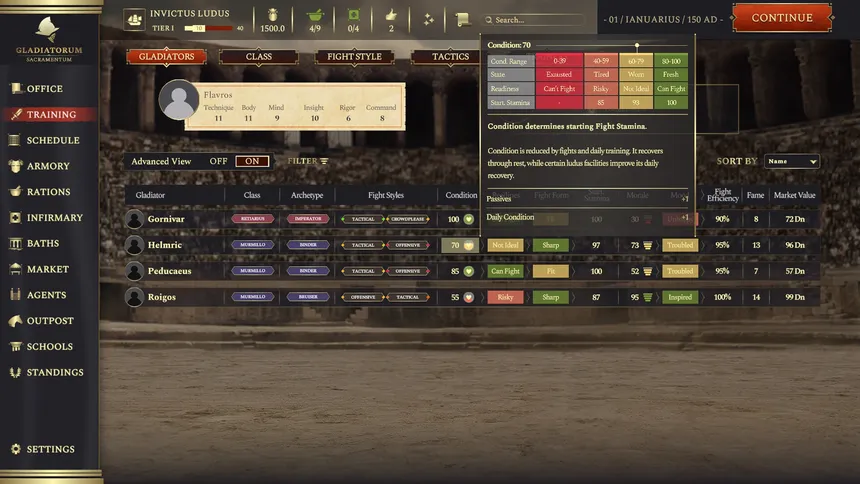Viewport: 860px width, 484px height.
Task: Open the Outpost icon
Action: coord(15,320)
